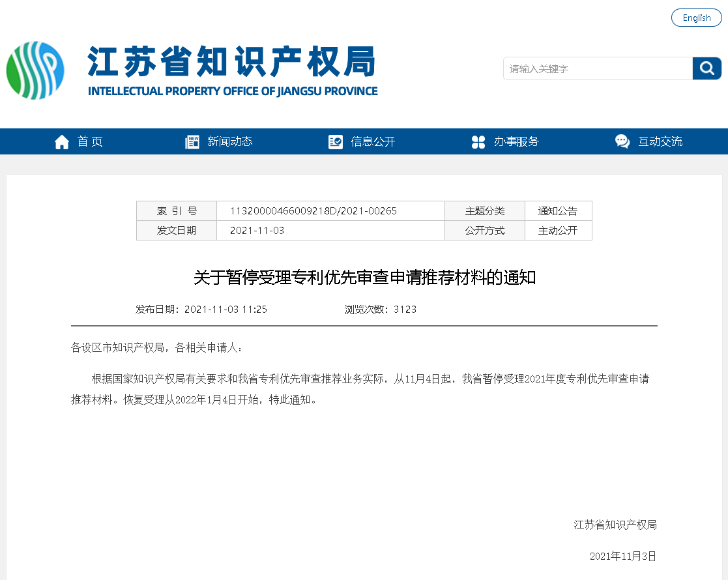
Task: Click the magnifier search button
Action: pos(706,68)
